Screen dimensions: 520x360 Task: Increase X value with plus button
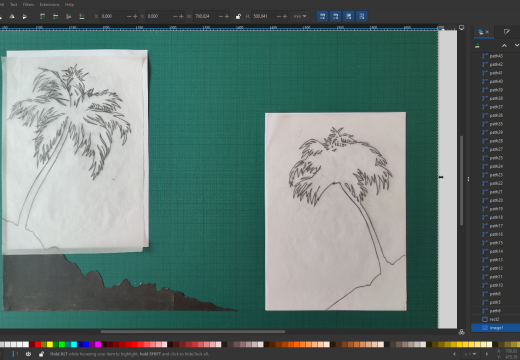[135, 16]
